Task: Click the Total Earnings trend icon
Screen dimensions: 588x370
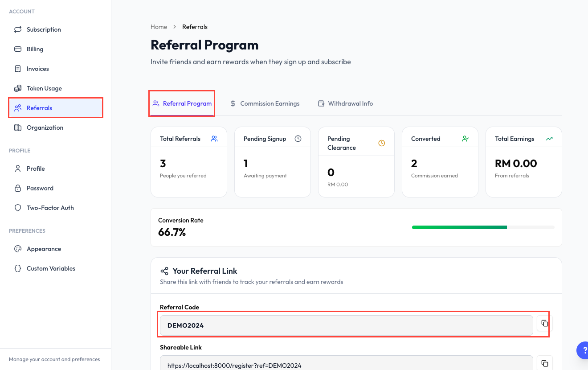Action: [549, 139]
